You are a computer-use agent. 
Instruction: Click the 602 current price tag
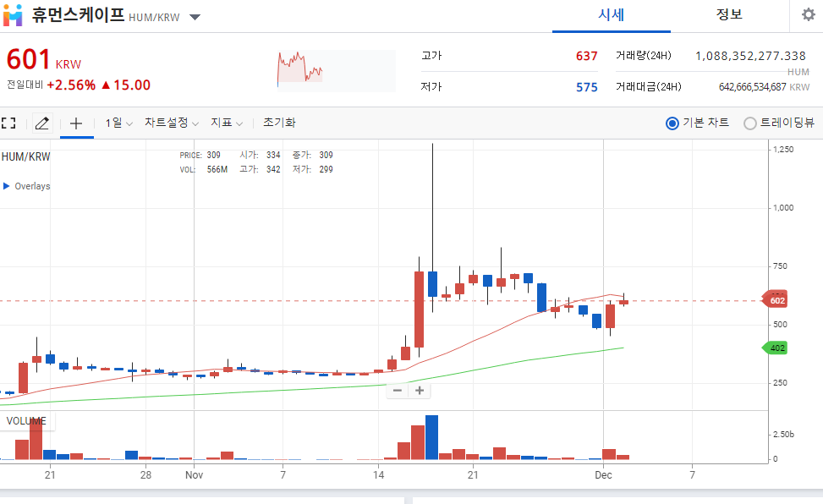pos(775,301)
